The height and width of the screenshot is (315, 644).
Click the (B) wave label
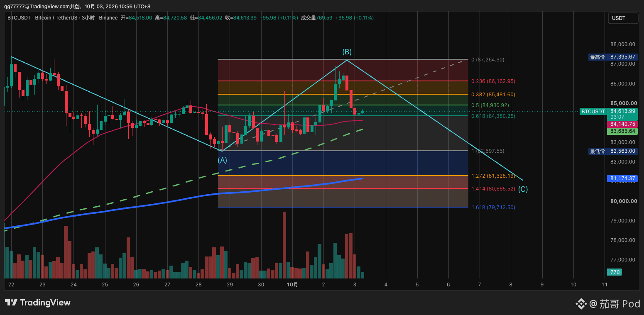point(347,52)
